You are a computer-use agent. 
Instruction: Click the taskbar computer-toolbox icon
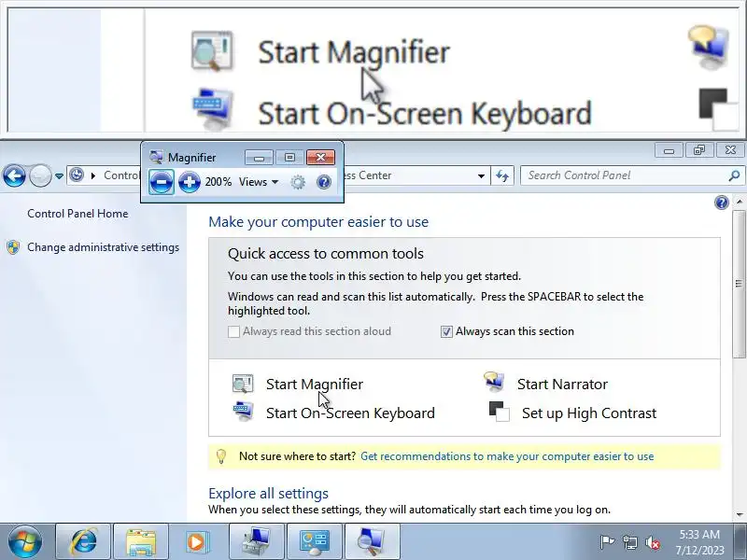coord(256,541)
